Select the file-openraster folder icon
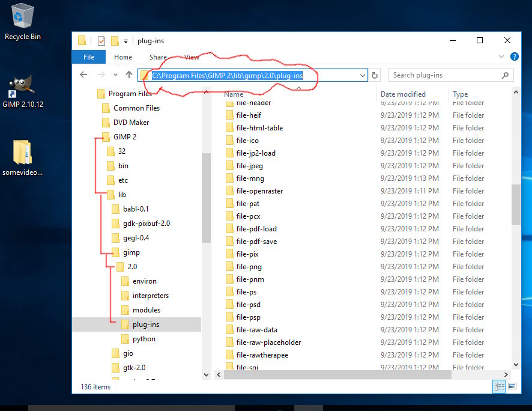The image size is (532, 411). click(229, 190)
